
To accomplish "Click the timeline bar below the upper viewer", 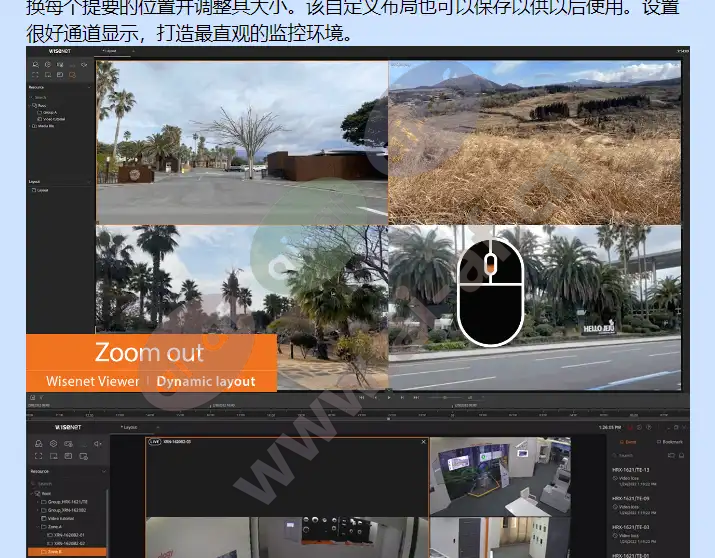I will pyautogui.click(x=350, y=411).
